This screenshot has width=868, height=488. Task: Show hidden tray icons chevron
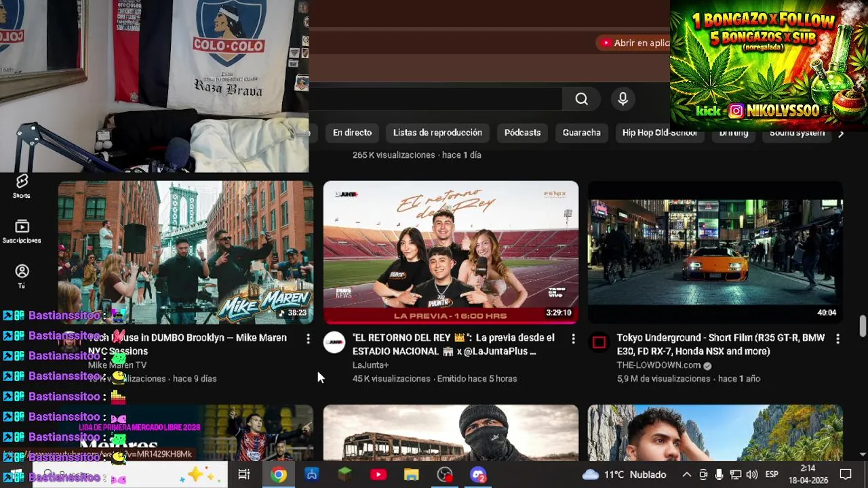tap(686, 474)
